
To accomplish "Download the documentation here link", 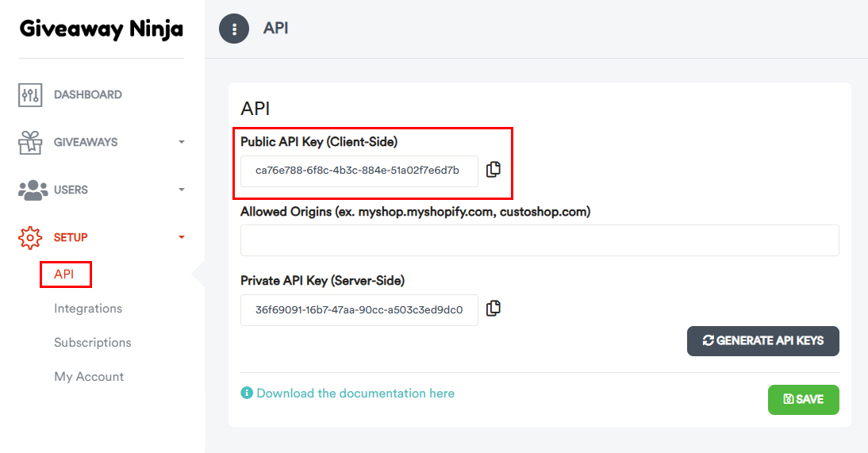I will pos(355,393).
